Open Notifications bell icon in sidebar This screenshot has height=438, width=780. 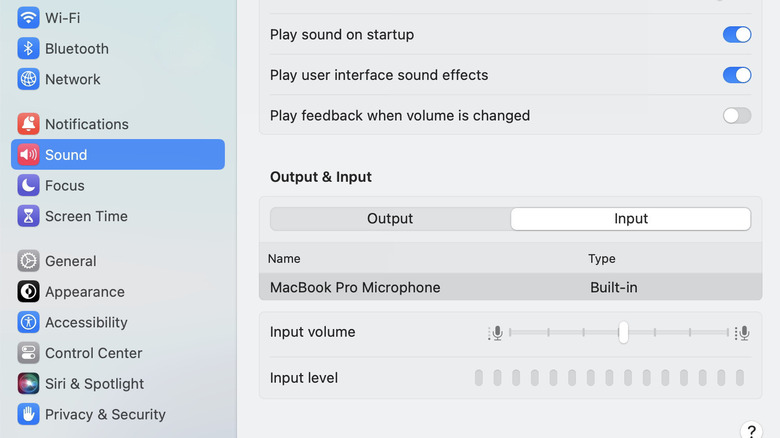(28, 124)
